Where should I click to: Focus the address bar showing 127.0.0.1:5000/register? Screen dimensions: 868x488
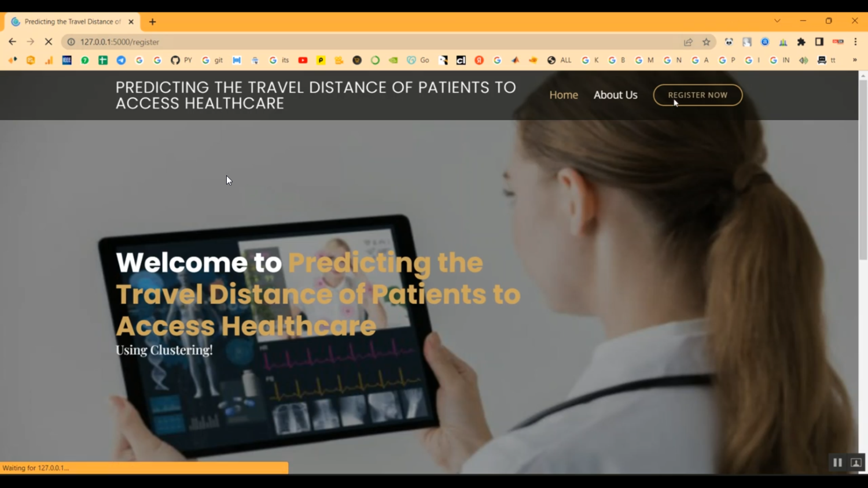pyautogui.click(x=370, y=42)
